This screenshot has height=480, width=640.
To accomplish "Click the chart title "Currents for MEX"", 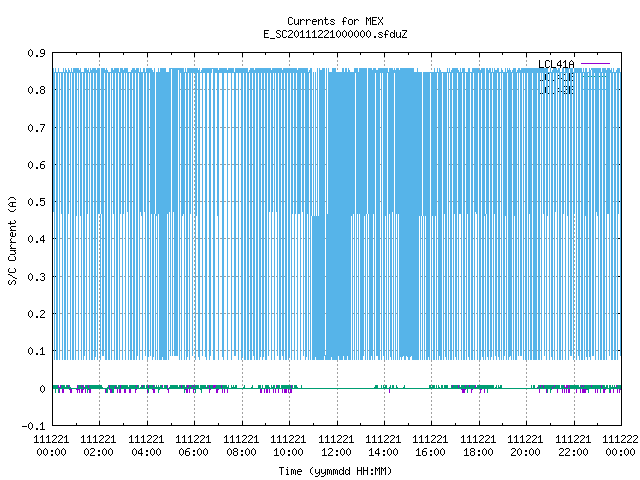I will tap(335, 21).
